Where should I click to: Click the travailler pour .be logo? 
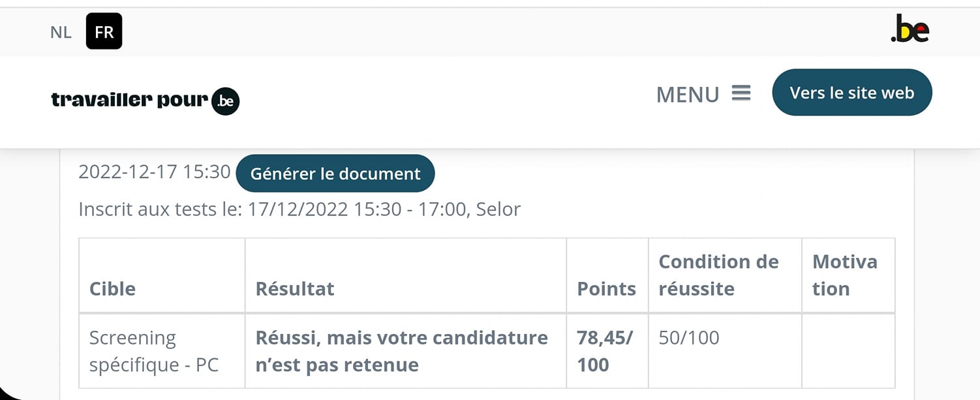[x=145, y=100]
